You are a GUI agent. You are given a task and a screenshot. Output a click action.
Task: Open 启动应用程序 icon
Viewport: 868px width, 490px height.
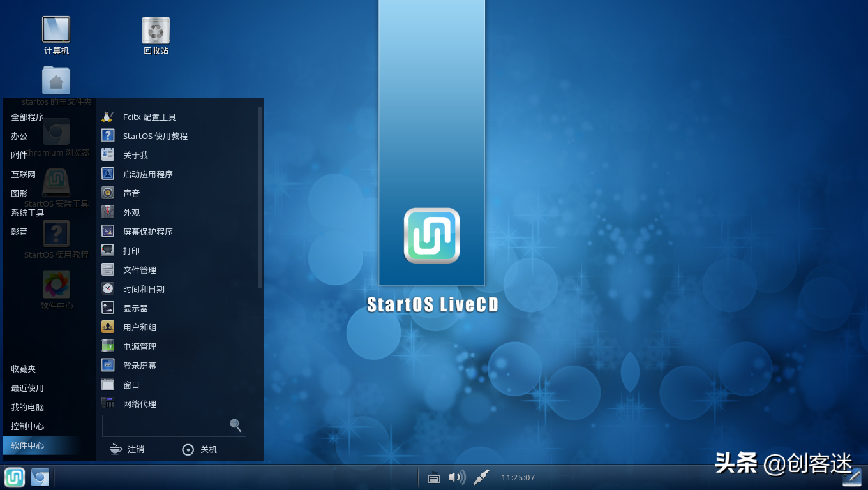(108, 174)
